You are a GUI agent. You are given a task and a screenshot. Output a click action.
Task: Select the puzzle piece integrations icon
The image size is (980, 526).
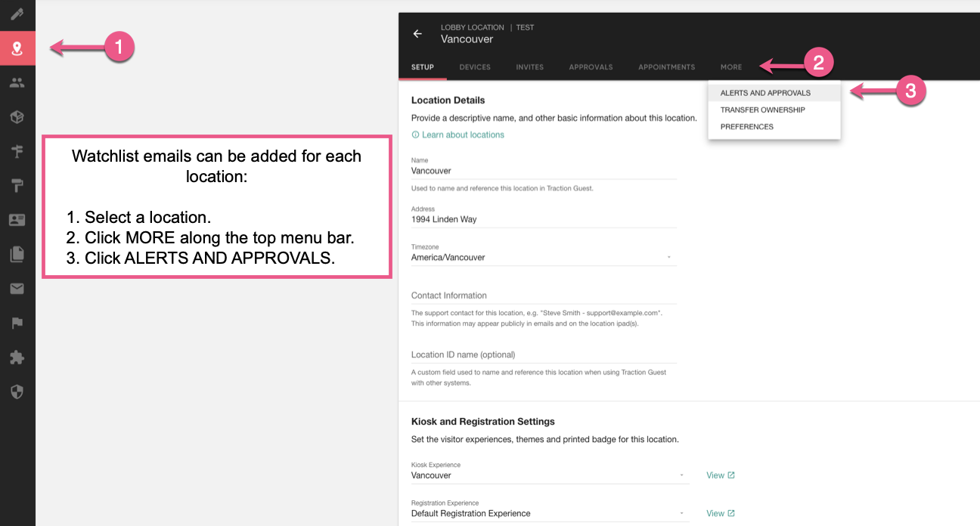click(17, 357)
